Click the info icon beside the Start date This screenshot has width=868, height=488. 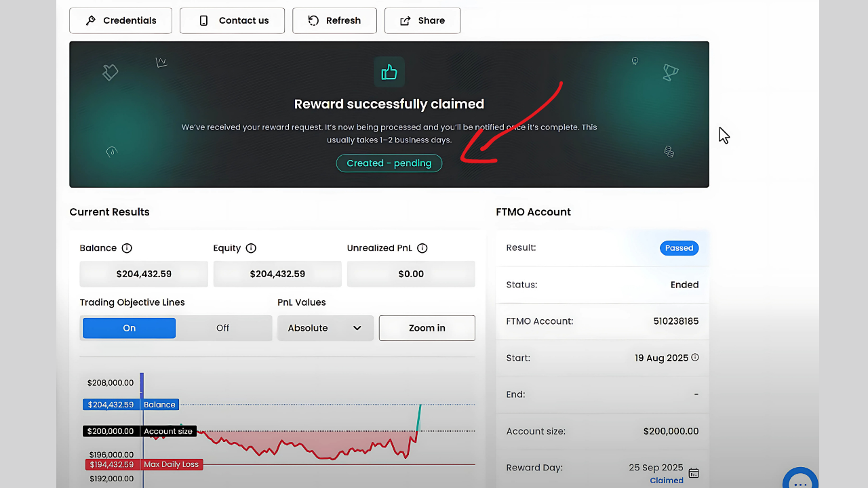pyautogui.click(x=695, y=357)
